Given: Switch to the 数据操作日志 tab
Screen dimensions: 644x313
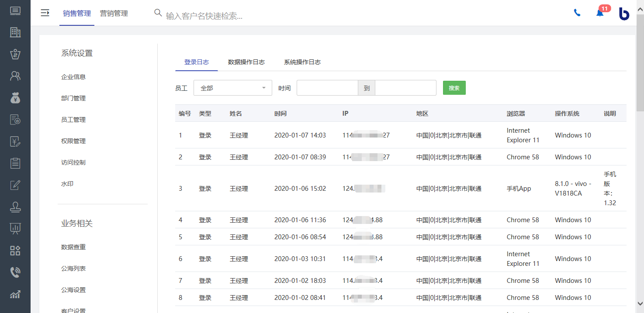Looking at the screenshot, I should (246, 62).
